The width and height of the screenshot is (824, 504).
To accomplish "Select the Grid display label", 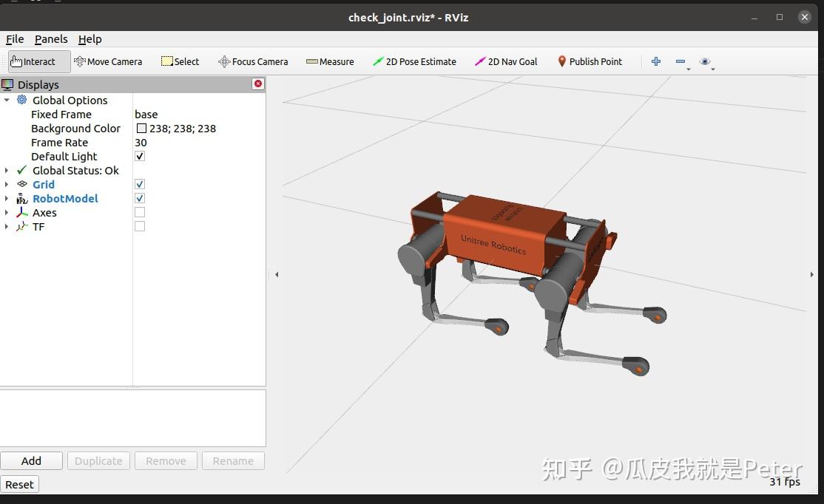I will point(44,184).
